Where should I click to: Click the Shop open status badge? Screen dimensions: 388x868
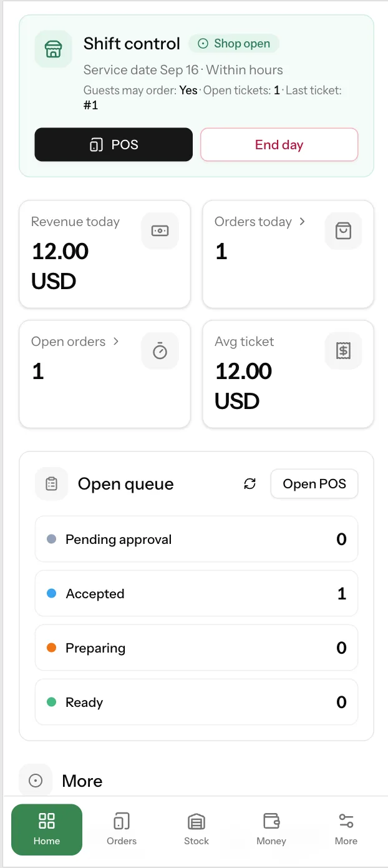234,44
